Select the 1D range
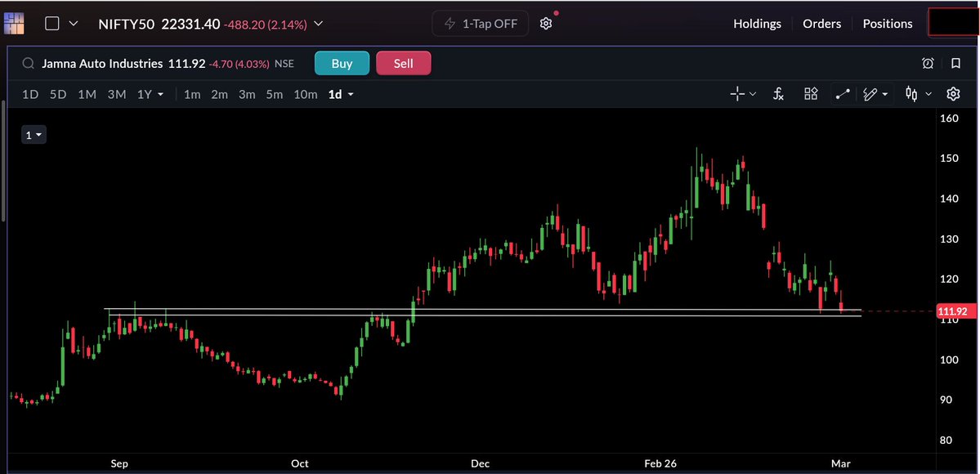Screen dimensions: 980x474 click(x=30, y=95)
